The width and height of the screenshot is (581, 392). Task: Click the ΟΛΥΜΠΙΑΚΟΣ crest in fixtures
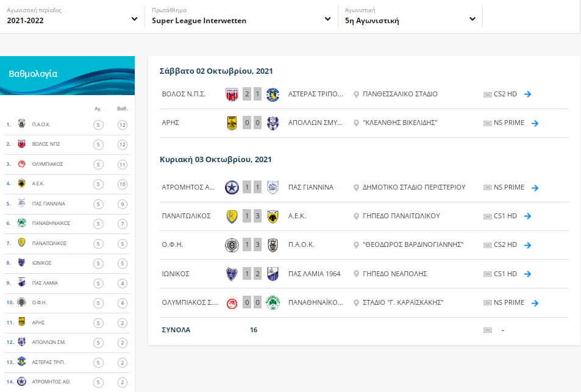click(x=232, y=303)
